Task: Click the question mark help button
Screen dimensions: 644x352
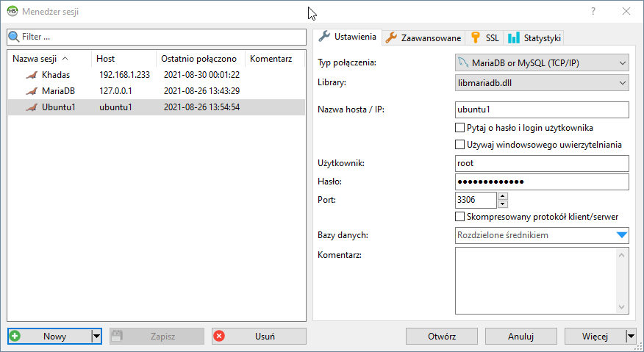Action: (593, 11)
